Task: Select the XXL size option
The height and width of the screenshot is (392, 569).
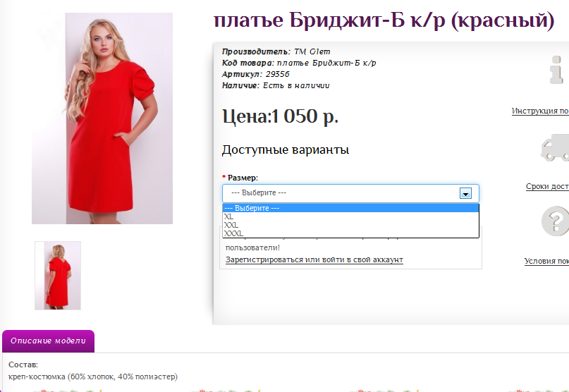Action: click(350, 225)
